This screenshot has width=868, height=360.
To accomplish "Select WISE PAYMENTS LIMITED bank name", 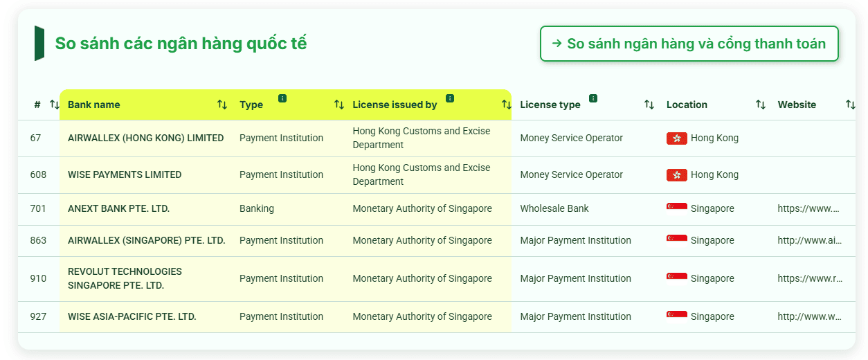I will (x=125, y=174).
